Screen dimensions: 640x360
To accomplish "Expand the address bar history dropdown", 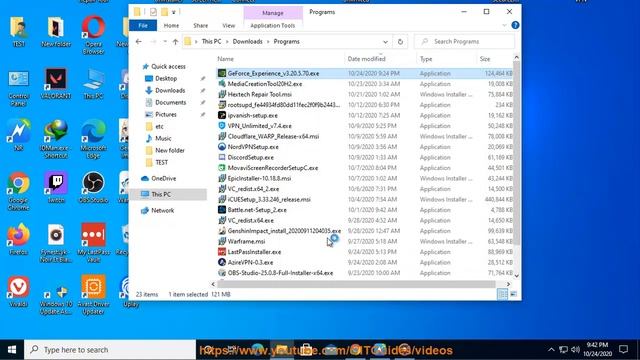I will coord(385,42).
